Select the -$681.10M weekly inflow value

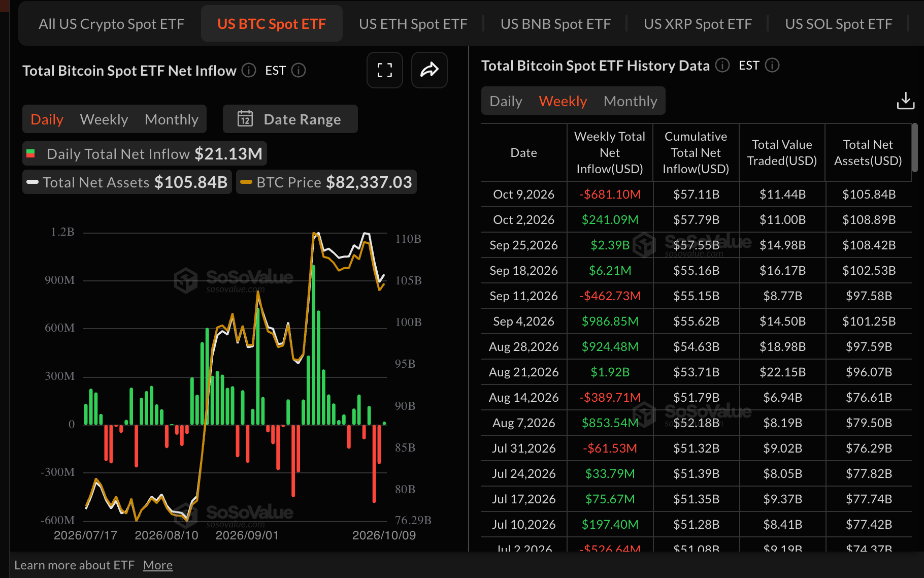[610, 195]
